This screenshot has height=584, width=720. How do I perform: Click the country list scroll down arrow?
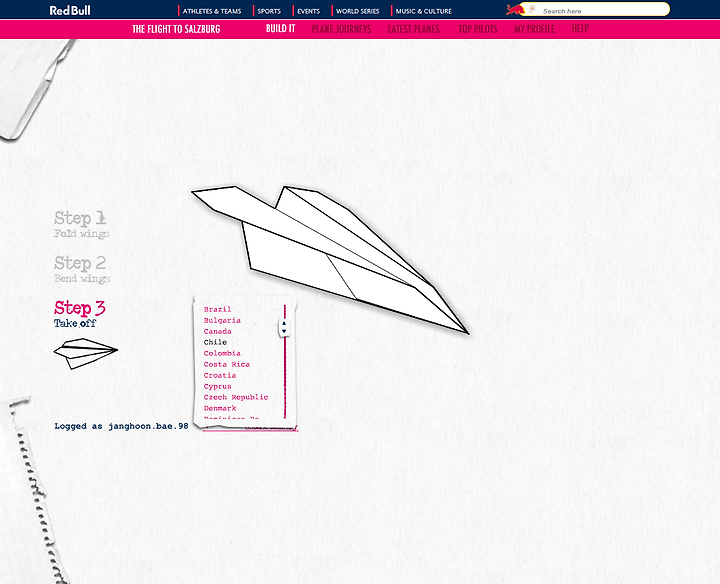click(x=284, y=331)
